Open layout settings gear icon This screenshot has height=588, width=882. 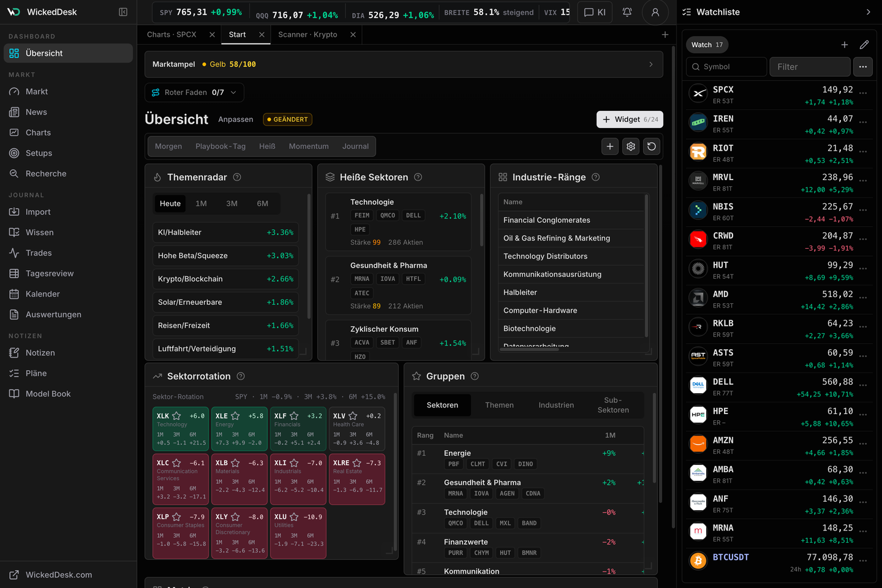point(631,146)
